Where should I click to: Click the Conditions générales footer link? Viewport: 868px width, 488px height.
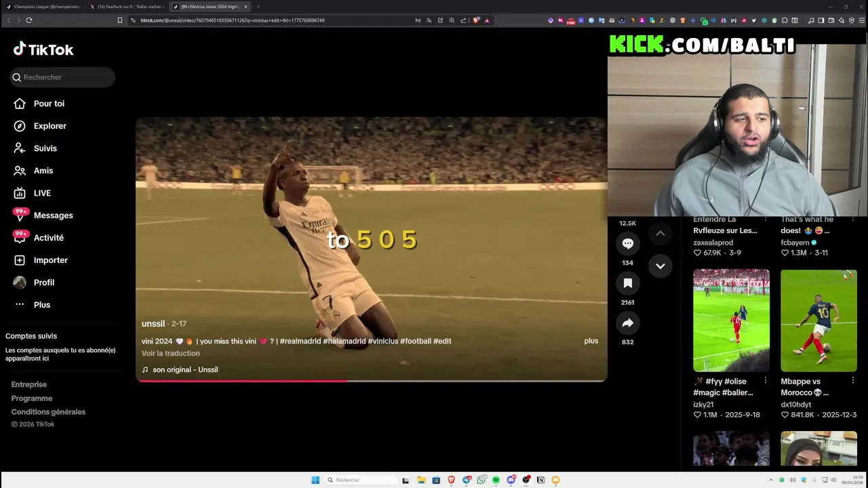48,411
